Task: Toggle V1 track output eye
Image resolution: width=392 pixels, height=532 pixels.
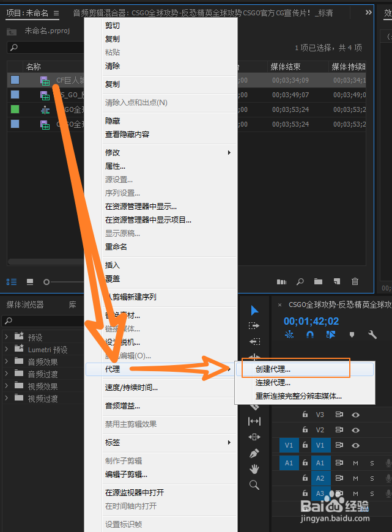Action: point(355,445)
